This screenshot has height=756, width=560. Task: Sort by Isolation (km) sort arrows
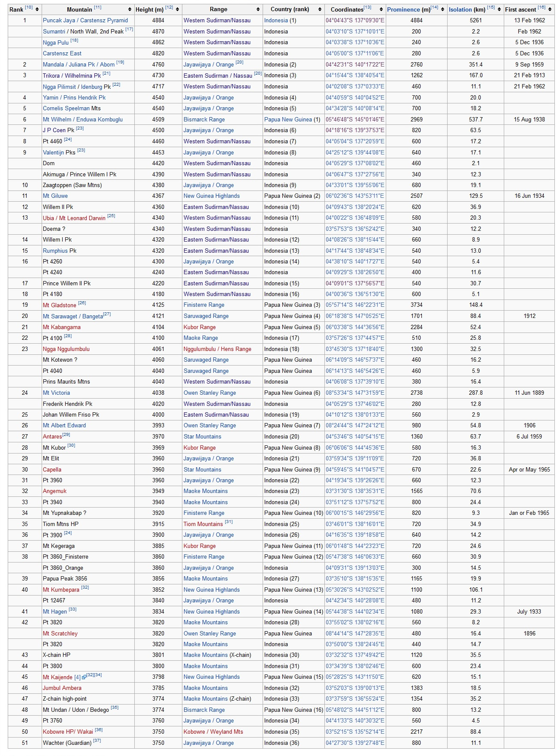(x=499, y=9)
